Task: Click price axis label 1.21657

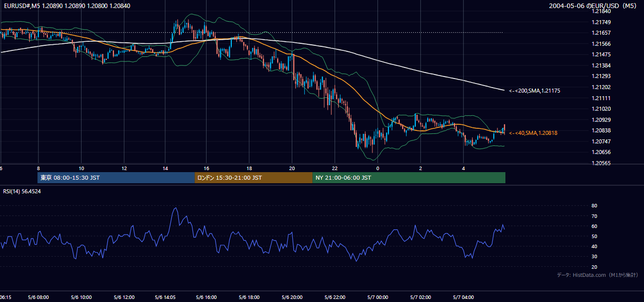Action: pos(601,33)
